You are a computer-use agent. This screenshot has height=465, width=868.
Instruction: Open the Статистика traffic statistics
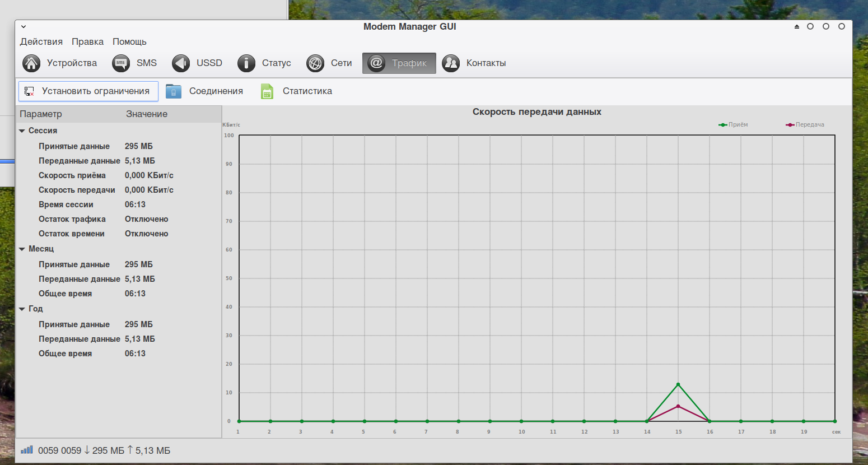[296, 91]
